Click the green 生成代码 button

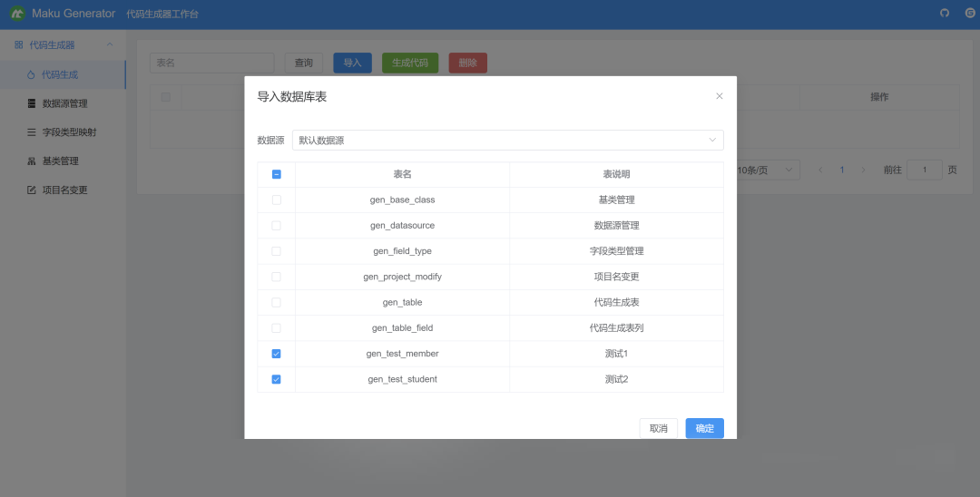pos(410,63)
